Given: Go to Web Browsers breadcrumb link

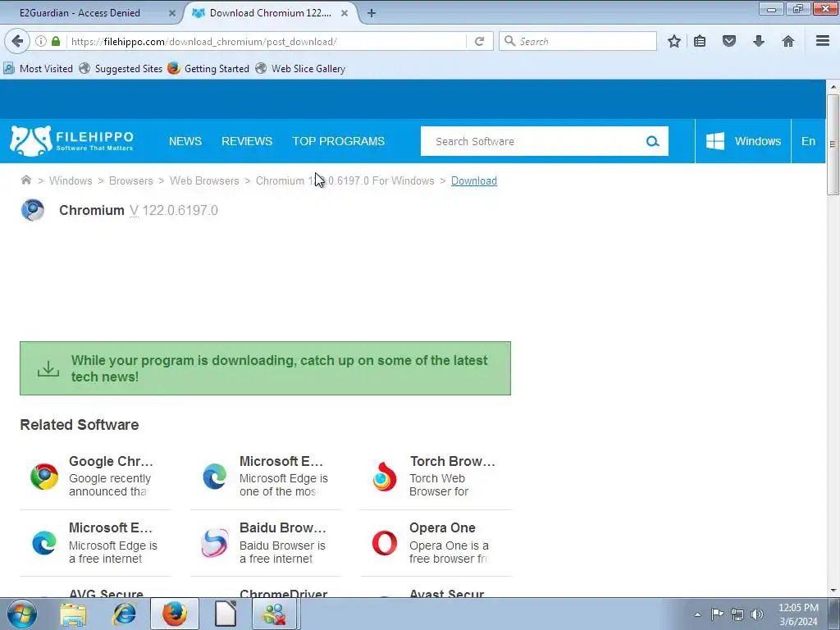Looking at the screenshot, I should click(x=204, y=181).
